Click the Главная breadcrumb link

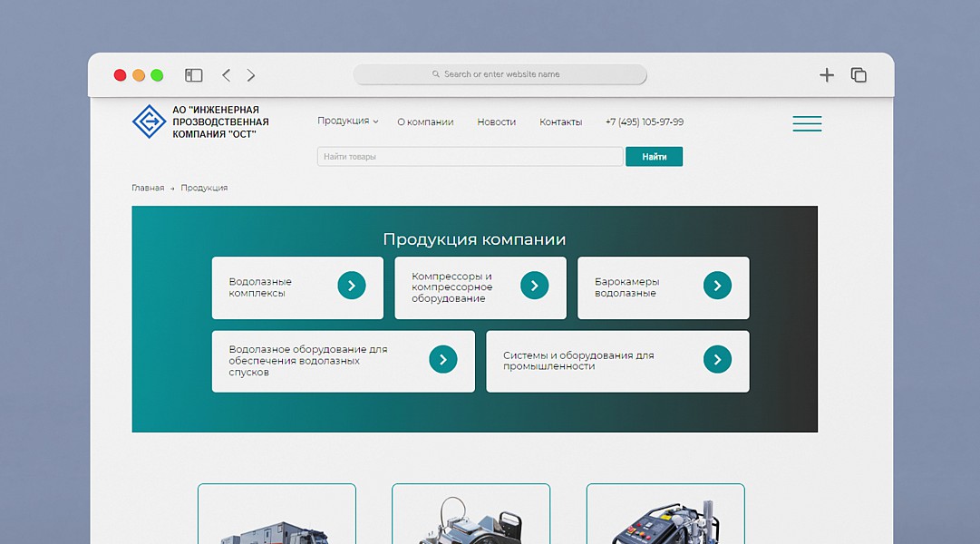(148, 188)
